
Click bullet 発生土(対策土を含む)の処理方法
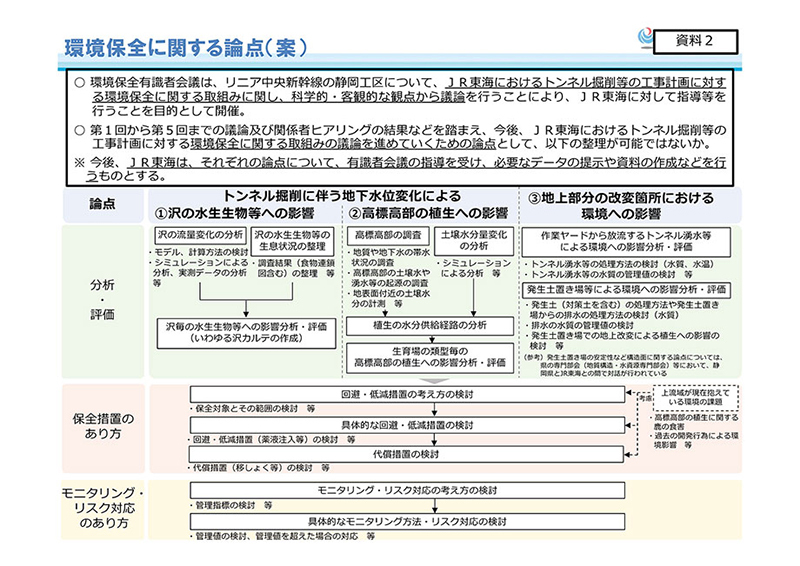tap(623, 310)
